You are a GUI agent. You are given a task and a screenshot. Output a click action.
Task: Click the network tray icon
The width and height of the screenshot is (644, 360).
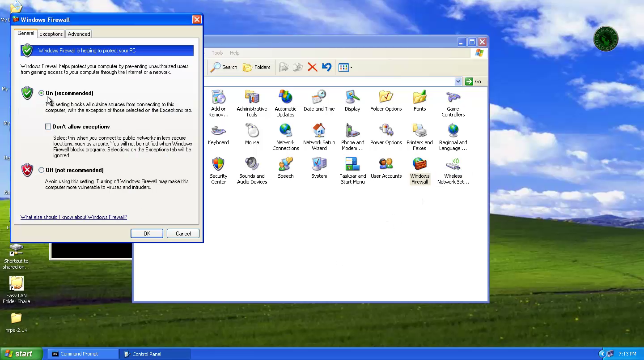coord(610,354)
